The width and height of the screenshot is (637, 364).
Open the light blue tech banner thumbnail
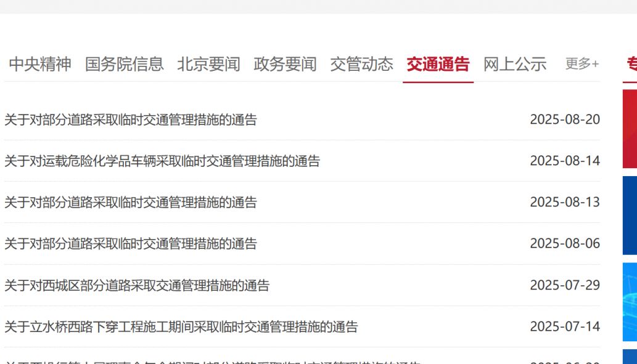coord(630,302)
